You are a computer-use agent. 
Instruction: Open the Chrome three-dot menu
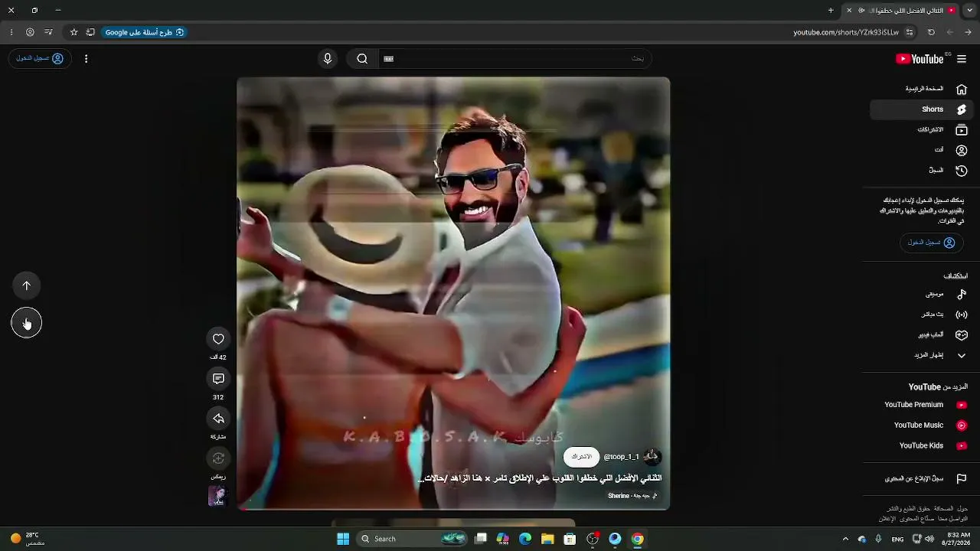tap(11, 32)
